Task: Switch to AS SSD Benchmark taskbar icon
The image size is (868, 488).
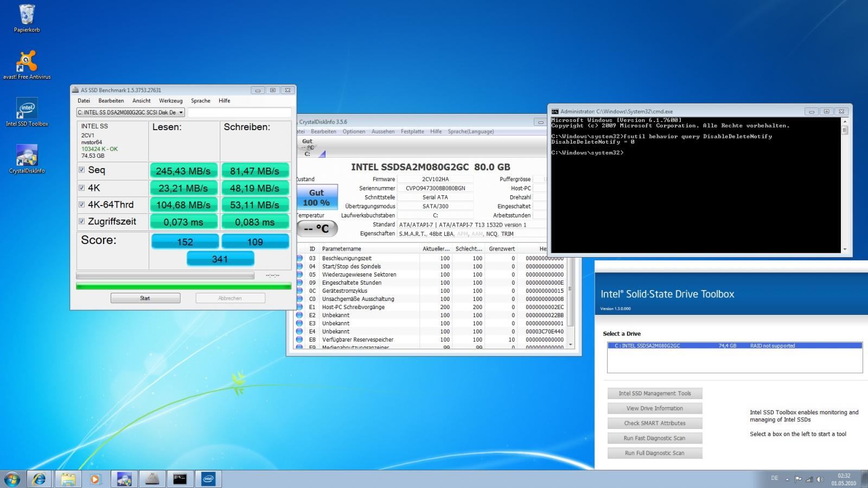Action: coord(152,479)
